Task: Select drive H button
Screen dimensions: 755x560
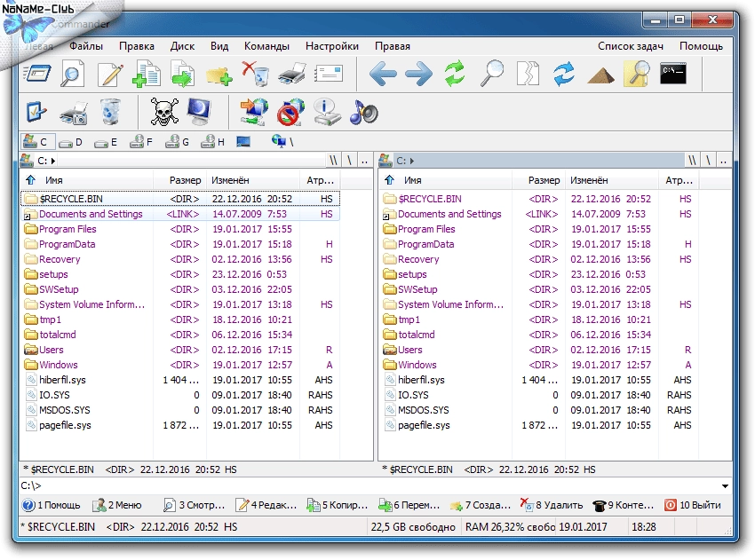Action: 213,141
